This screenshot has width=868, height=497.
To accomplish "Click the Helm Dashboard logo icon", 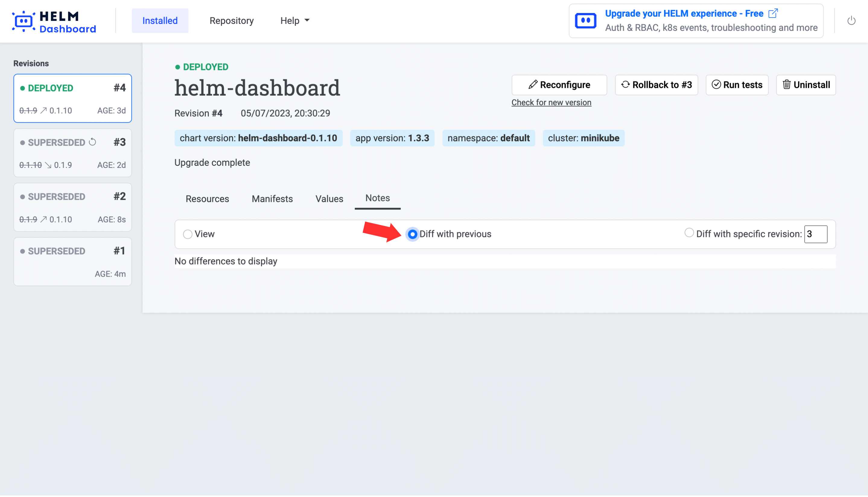I will (23, 21).
